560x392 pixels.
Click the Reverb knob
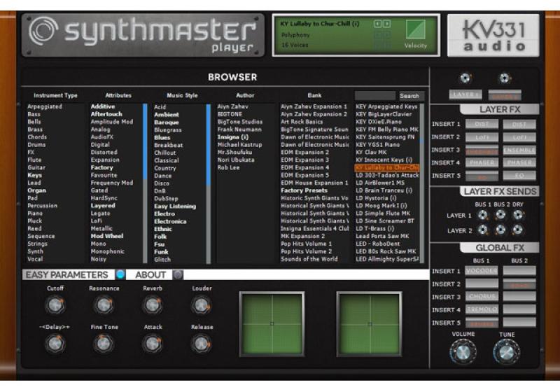click(153, 304)
